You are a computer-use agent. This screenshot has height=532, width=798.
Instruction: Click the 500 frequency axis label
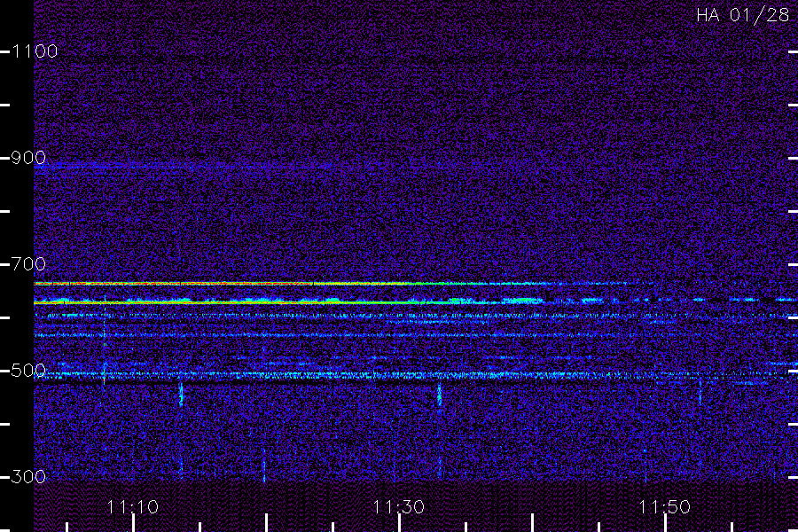tap(28, 371)
